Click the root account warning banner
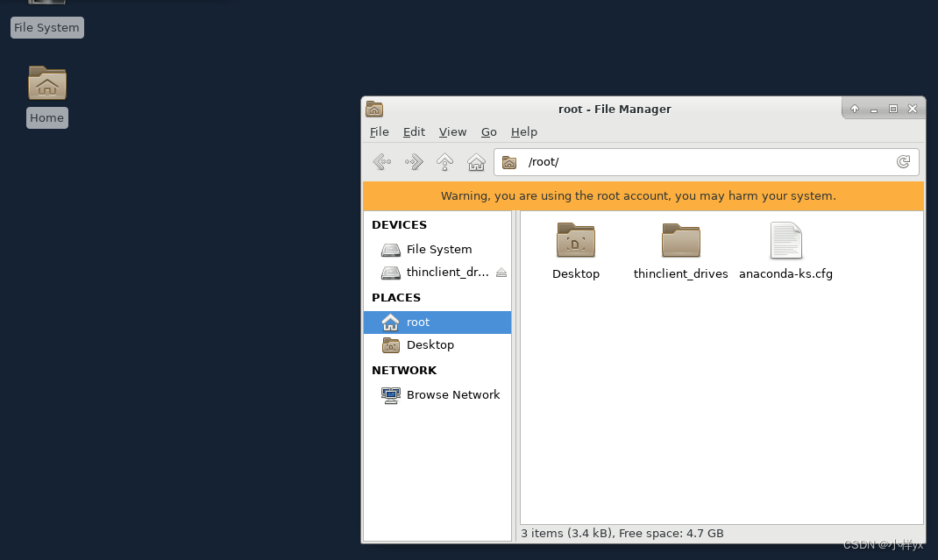 coord(643,196)
